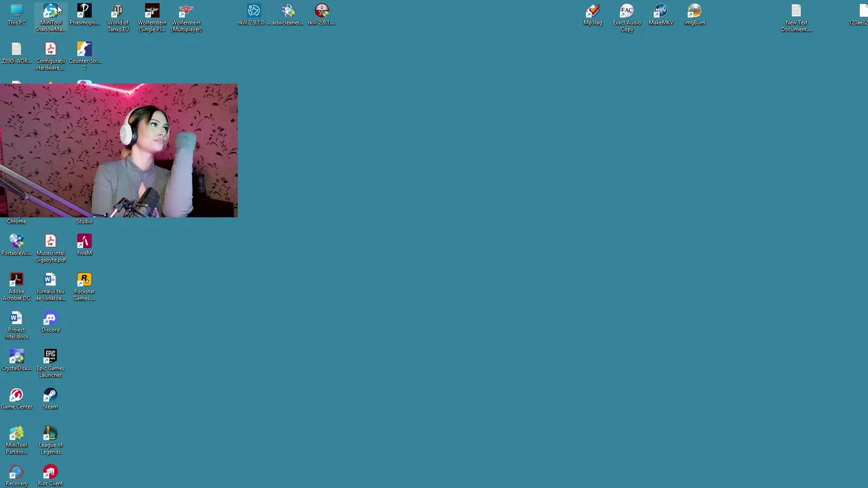This screenshot has width=868, height=488.
Task: Select the Exact Audio Copy shortcut
Action: 627,18
